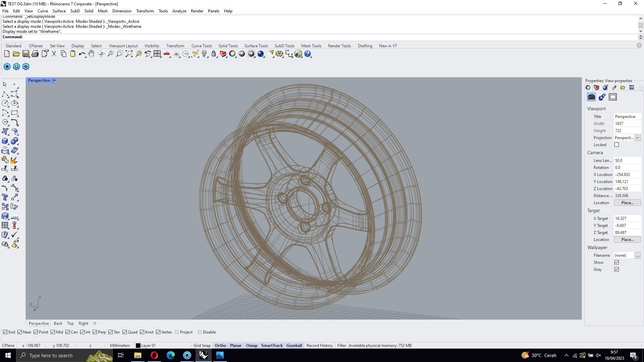Open the Projection dropdown
644x362 pixels.
tap(637, 138)
